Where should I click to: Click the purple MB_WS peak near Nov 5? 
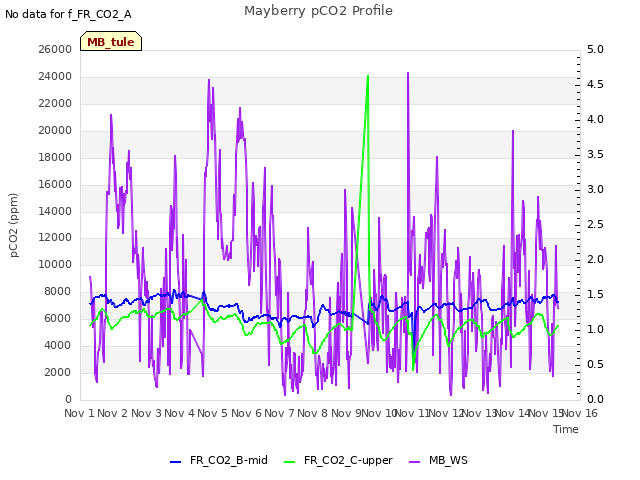tap(209, 80)
